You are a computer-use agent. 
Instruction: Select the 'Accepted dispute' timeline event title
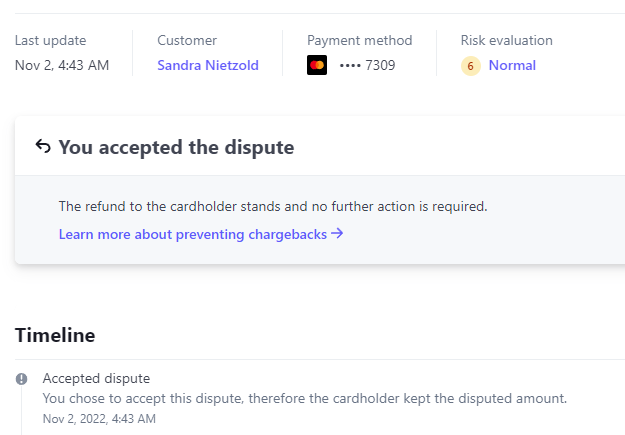click(96, 379)
